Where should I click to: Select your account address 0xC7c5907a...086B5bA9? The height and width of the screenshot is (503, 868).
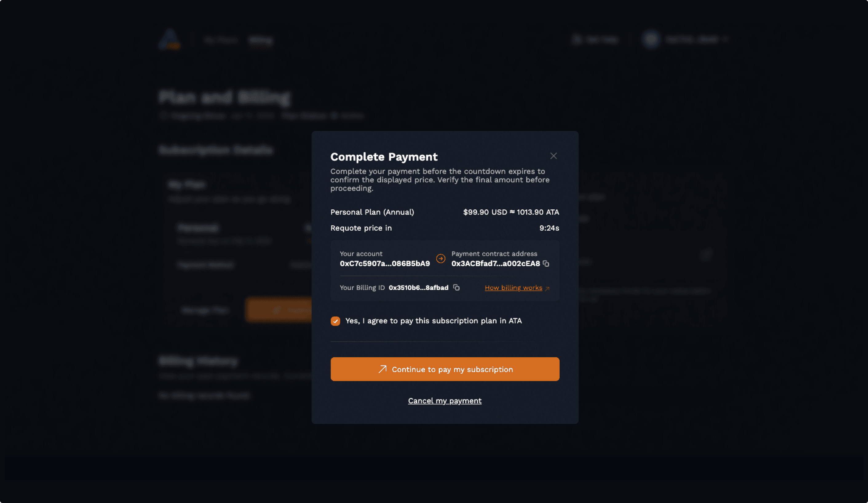(x=384, y=263)
